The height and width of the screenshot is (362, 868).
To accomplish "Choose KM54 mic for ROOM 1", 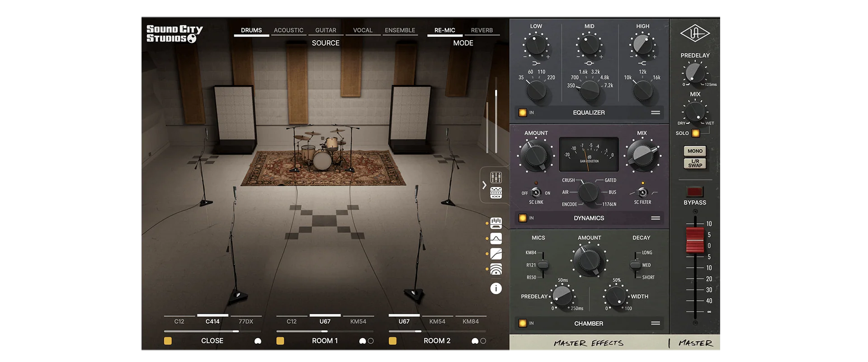I will pyautogui.click(x=358, y=321).
